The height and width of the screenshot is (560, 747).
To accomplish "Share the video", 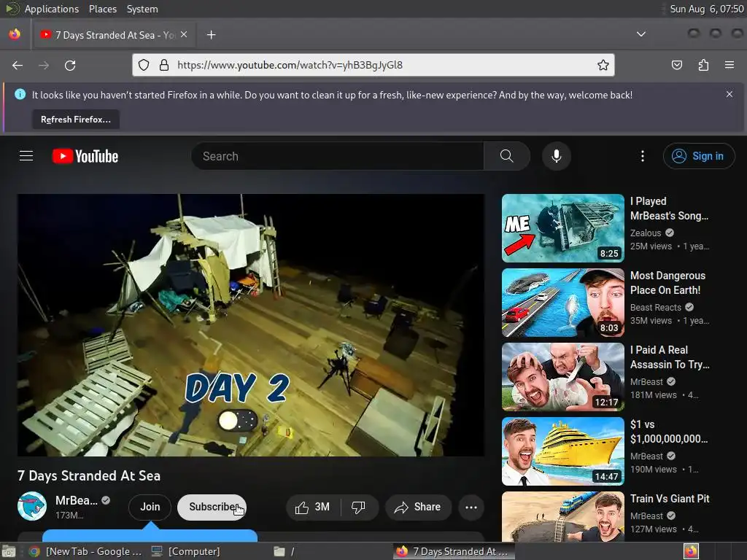I will coord(418,507).
